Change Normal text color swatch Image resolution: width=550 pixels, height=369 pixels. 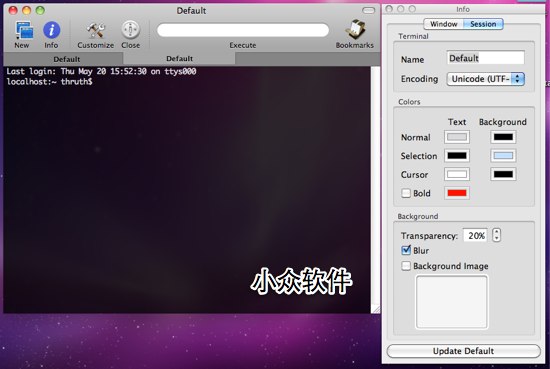(457, 137)
